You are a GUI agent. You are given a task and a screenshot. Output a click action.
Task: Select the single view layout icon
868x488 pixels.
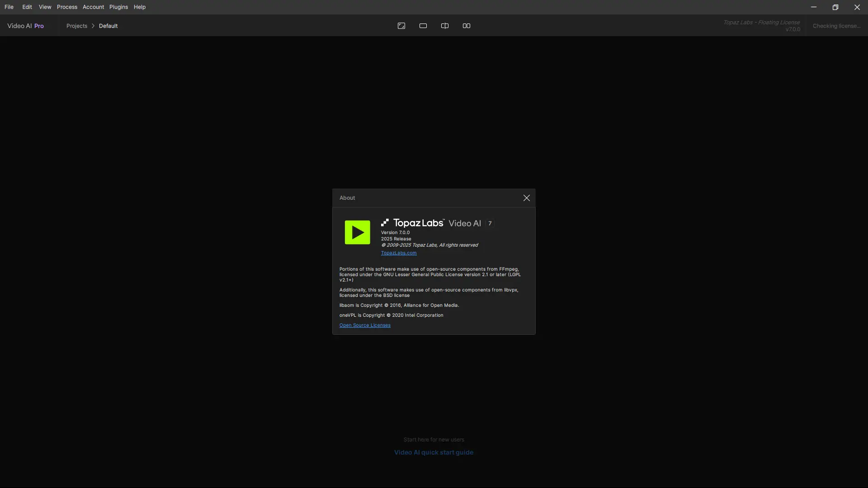coord(423,26)
